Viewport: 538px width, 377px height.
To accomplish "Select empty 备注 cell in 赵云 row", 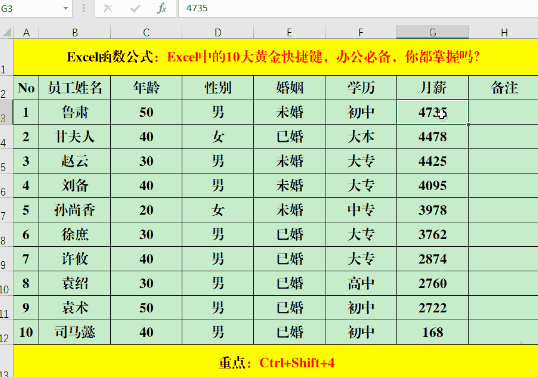I will [503, 161].
